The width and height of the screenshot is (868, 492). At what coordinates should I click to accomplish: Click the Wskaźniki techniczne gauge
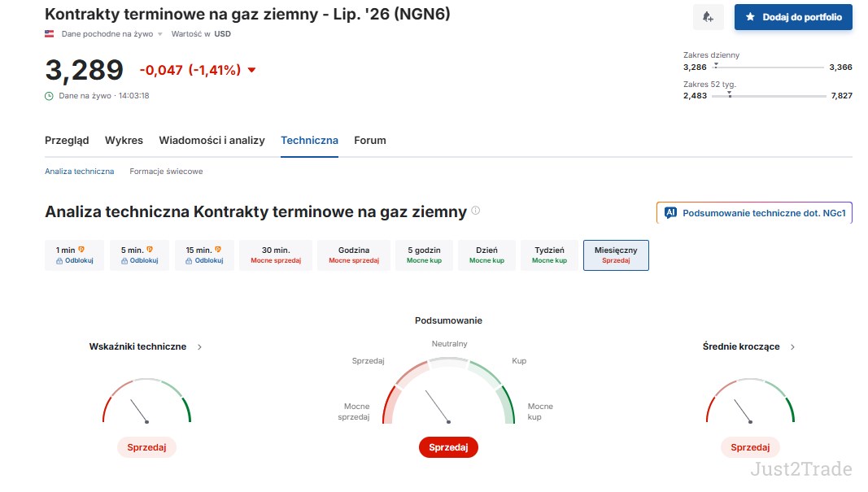[146, 401]
